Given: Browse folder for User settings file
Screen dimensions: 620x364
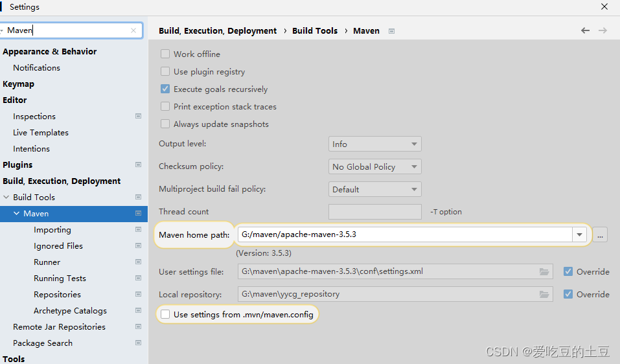Looking at the screenshot, I should coord(544,271).
